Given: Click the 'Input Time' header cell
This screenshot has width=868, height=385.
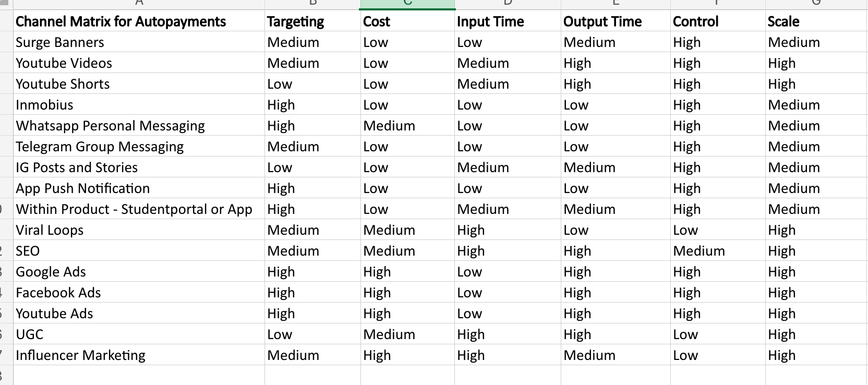Looking at the screenshot, I should pos(490,21).
